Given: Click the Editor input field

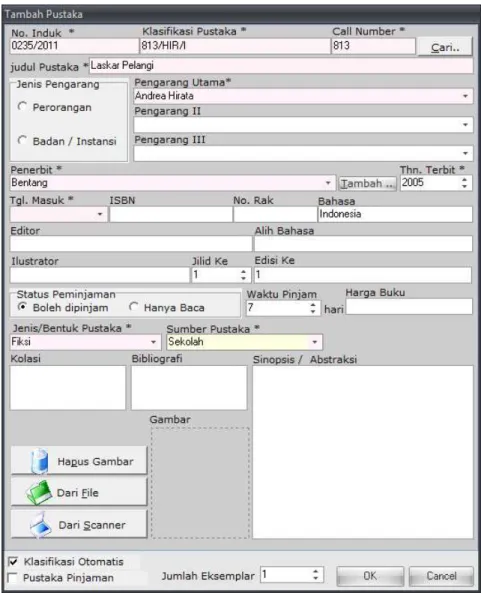Looking at the screenshot, I should pos(131,244).
